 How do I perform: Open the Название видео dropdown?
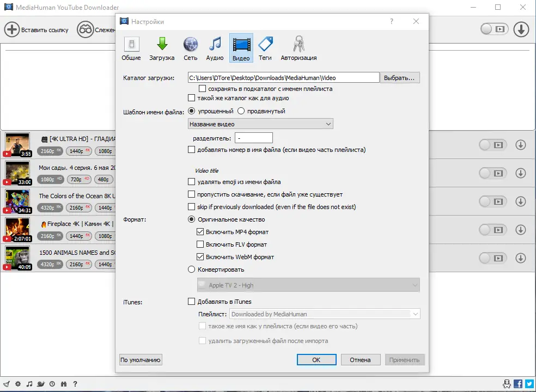260,124
